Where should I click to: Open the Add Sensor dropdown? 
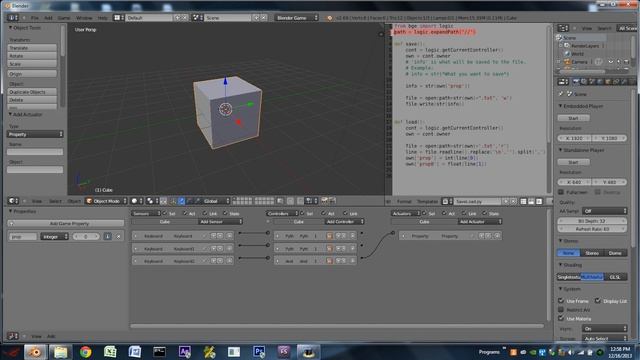pos(220,221)
